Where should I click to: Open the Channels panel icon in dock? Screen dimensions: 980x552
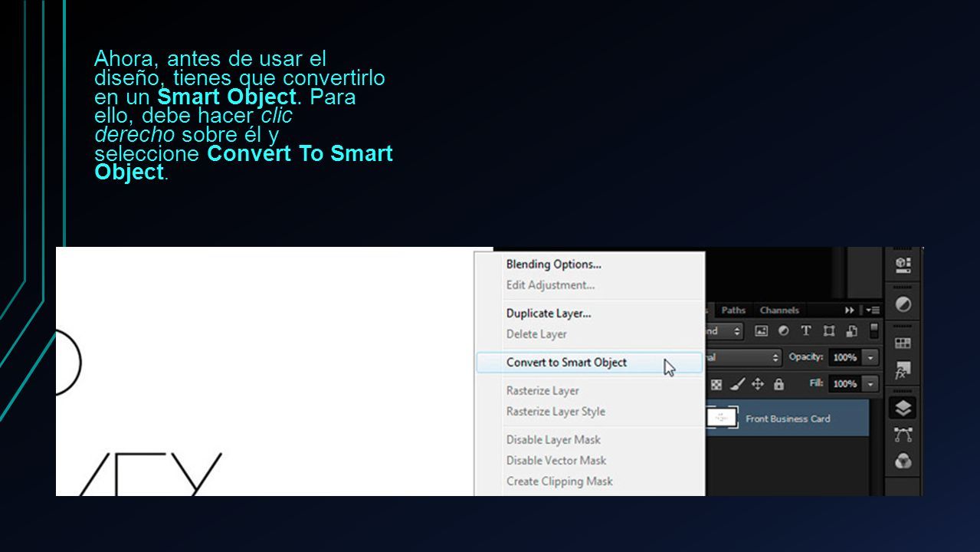903,462
